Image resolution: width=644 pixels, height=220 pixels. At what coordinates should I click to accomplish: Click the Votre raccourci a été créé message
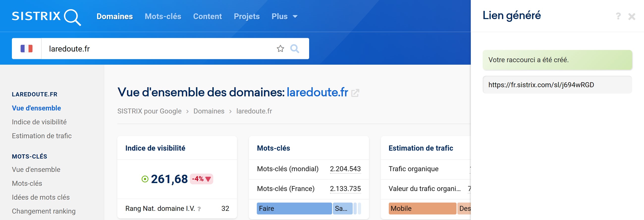(557, 60)
